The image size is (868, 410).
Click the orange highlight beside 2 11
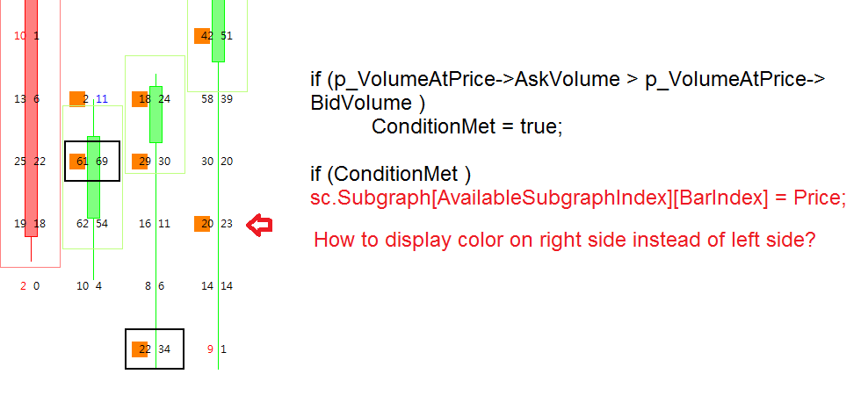[x=77, y=99]
